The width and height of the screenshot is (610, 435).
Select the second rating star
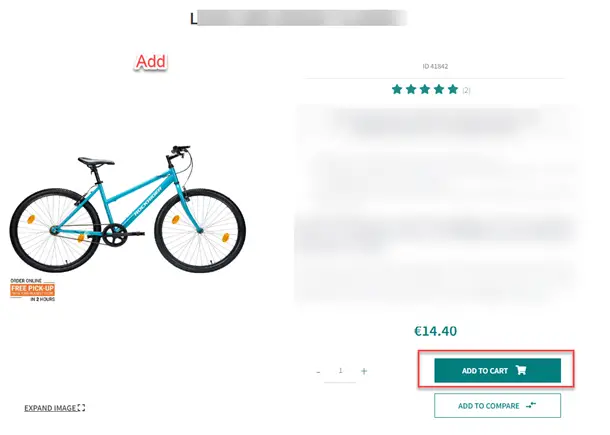(x=411, y=89)
